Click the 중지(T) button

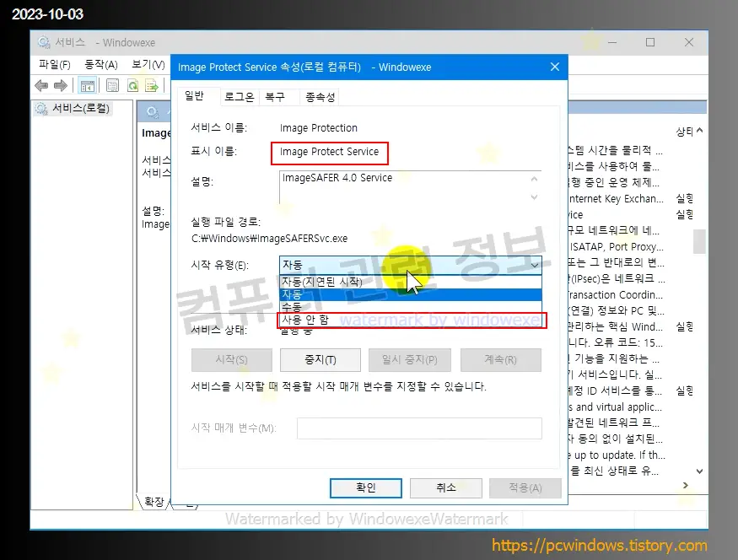click(x=320, y=360)
